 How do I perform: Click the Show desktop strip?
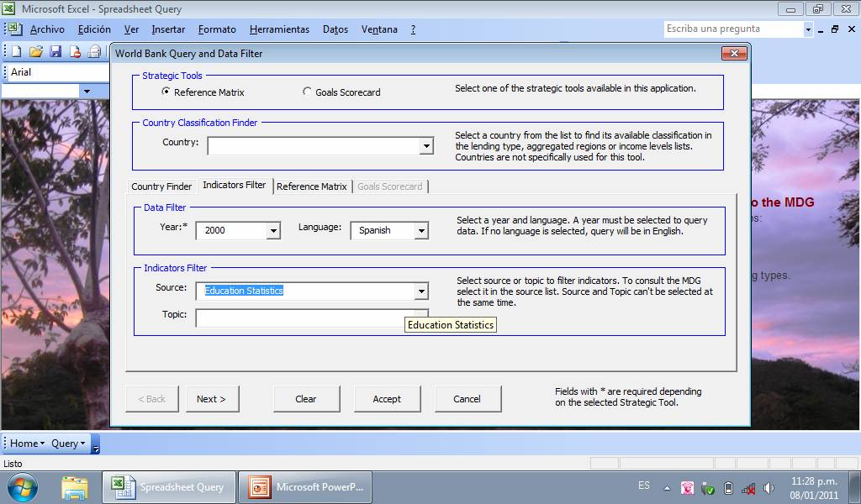click(x=857, y=487)
